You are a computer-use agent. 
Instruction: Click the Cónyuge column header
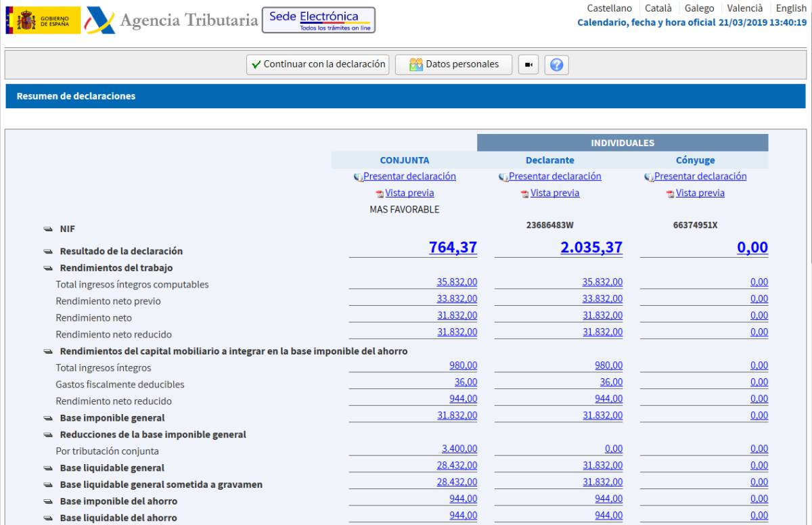(696, 160)
